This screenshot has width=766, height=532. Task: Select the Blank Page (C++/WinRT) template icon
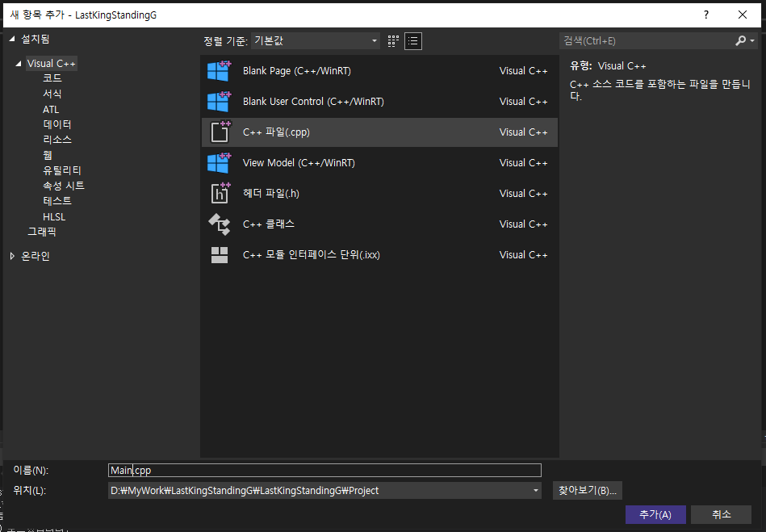220,71
